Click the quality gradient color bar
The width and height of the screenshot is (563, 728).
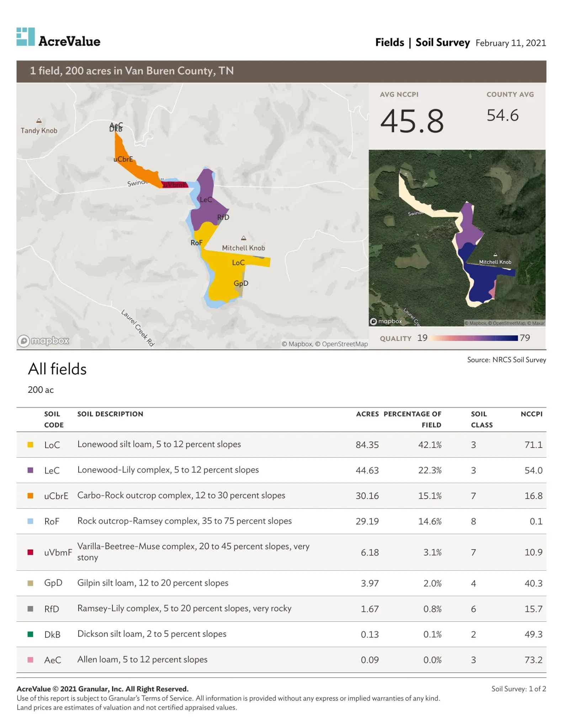pos(474,338)
